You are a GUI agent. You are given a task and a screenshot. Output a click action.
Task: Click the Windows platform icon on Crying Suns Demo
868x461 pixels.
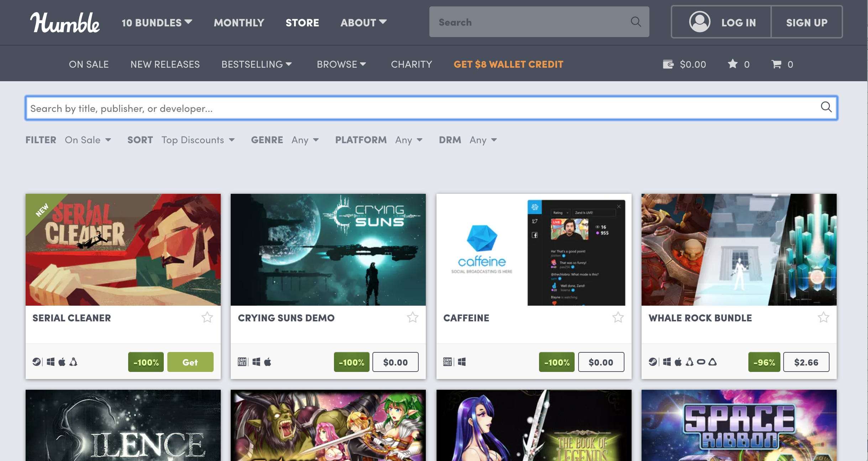(x=257, y=362)
